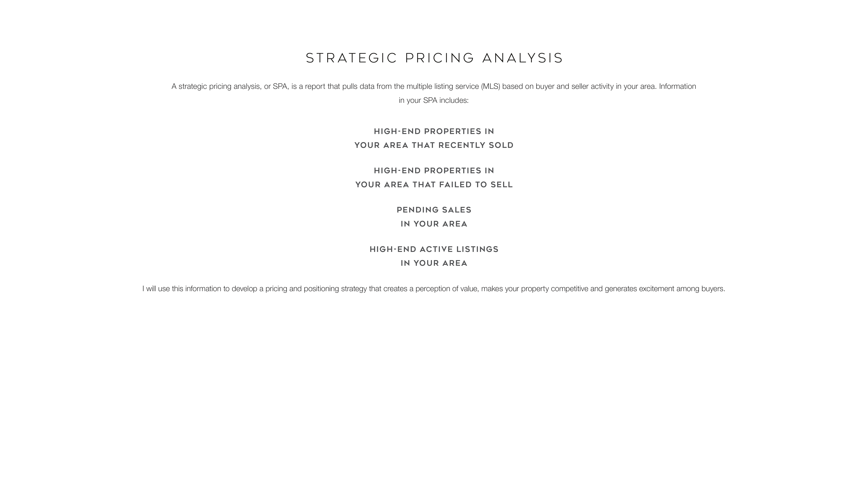Click the "Your Area That Recently Sold" line
Screen dimensions: 868x488
click(434, 145)
